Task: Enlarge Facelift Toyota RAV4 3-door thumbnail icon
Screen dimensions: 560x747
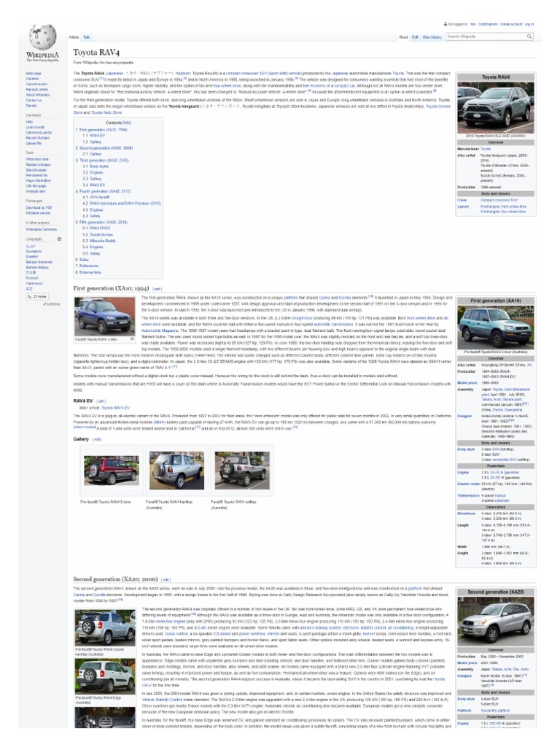Action: (133, 339)
